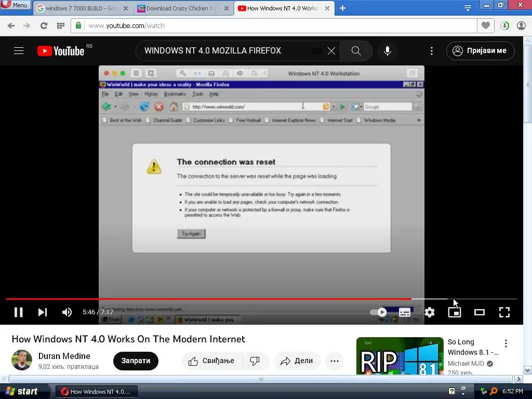The width and height of the screenshot is (532, 399).
Task: Click the 6:52 PM system clock
Action: [513, 391]
